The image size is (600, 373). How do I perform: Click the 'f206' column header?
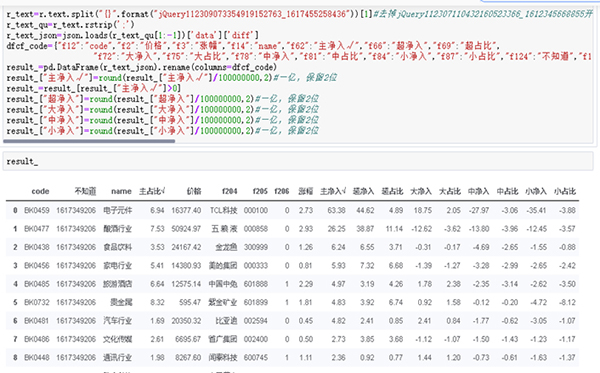pyautogui.click(x=282, y=191)
